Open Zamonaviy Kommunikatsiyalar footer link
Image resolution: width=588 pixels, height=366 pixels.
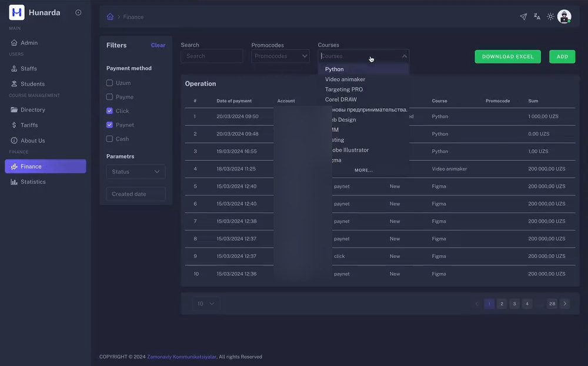coord(182,357)
